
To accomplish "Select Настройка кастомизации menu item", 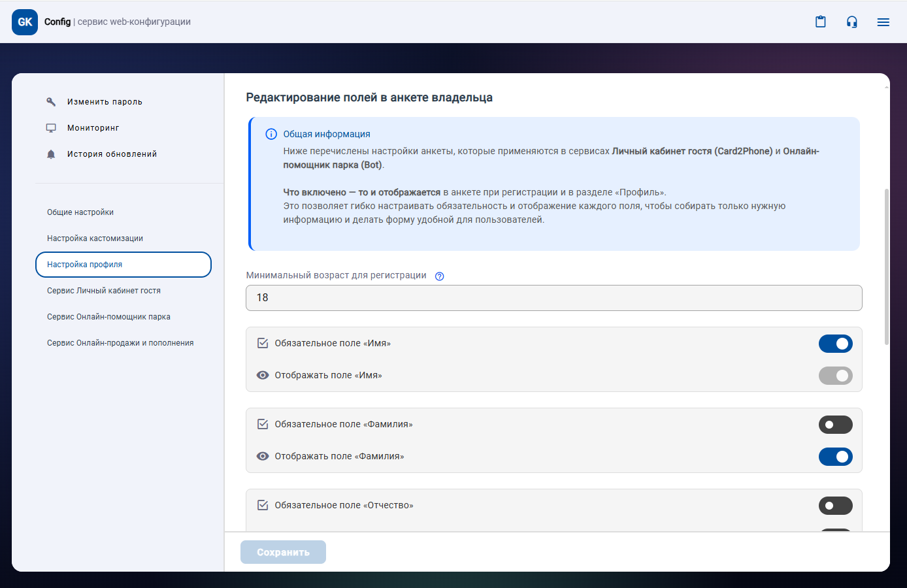I will (x=95, y=238).
